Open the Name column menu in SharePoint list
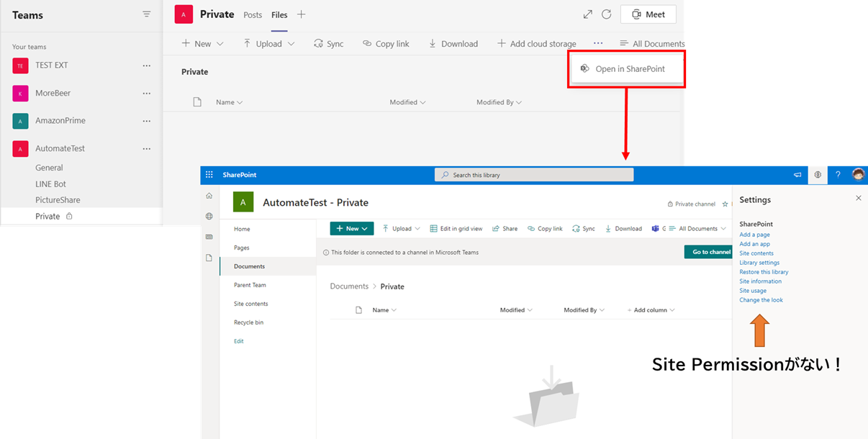 (384, 310)
